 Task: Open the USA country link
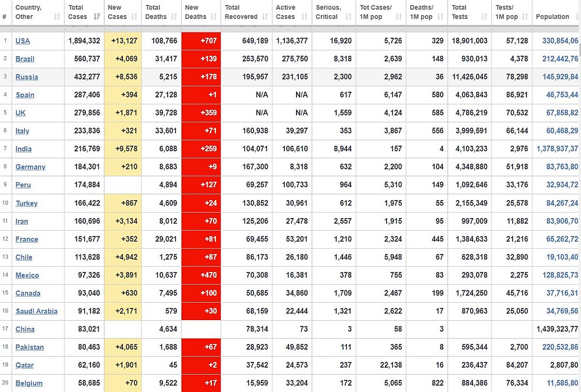pos(23,41)
